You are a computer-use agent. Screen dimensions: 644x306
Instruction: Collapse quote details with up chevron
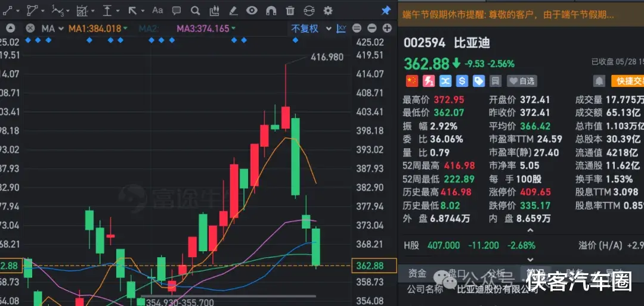(x=530, y=230)
